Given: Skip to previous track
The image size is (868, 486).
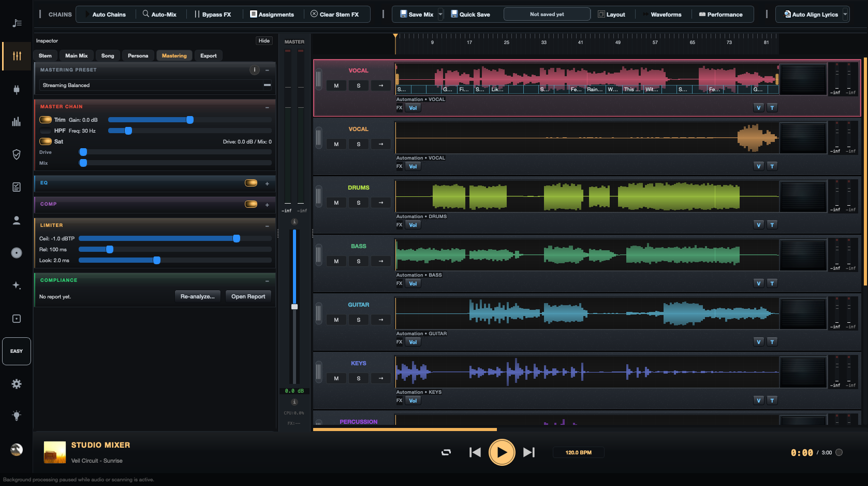Looking at the screenshot, I should coord(475,452).
